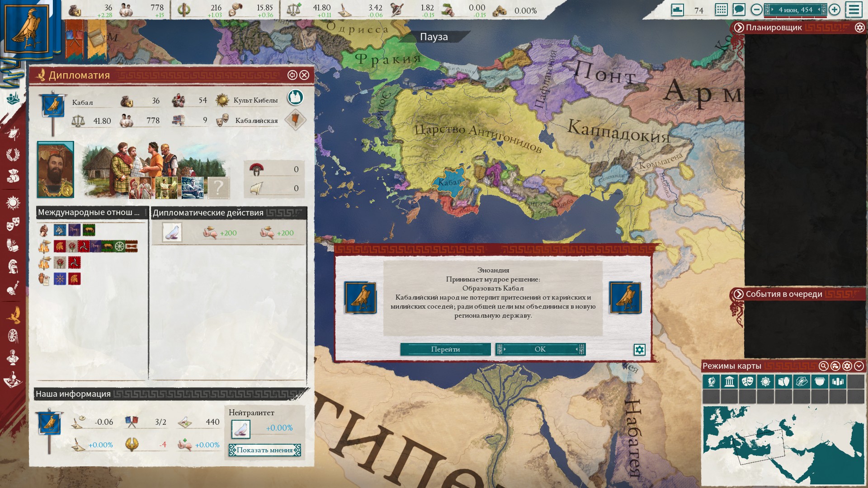The image size is (868, 488).
Task: Click the white dove diplomatic action icon
Action: pyautogui.click(x=172, y=233)
